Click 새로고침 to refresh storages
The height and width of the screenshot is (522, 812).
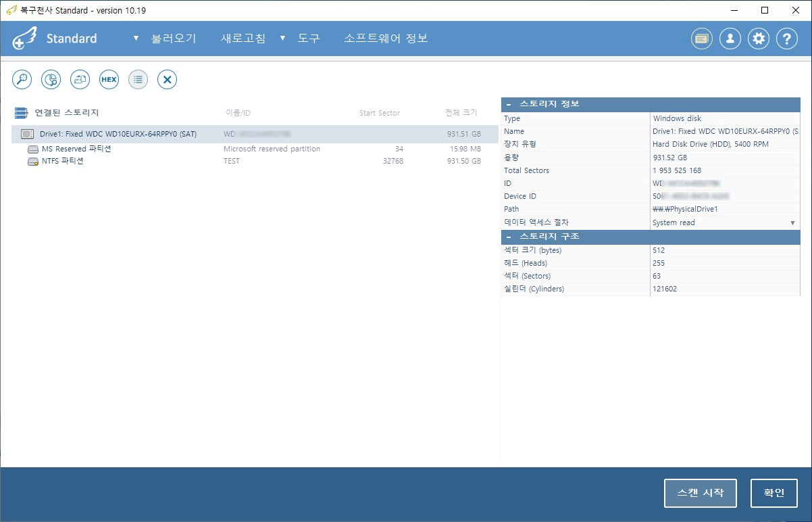(x=243, y=39)
